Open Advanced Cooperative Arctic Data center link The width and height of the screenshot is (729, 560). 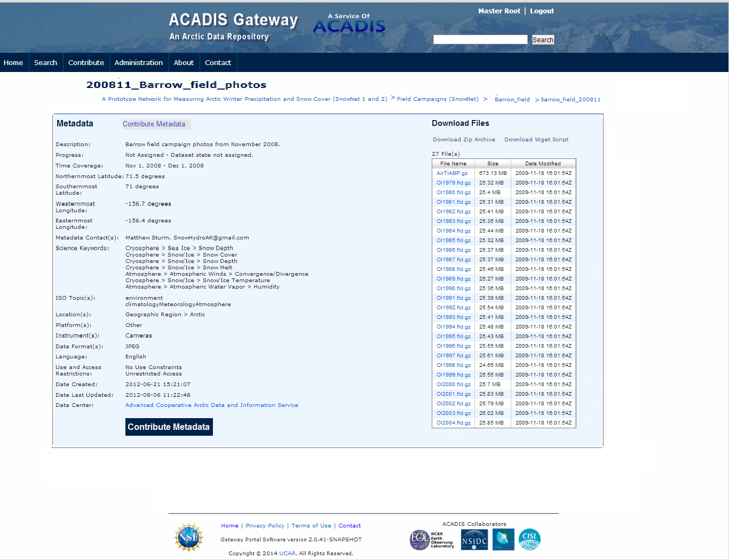(x=212, y=405)
